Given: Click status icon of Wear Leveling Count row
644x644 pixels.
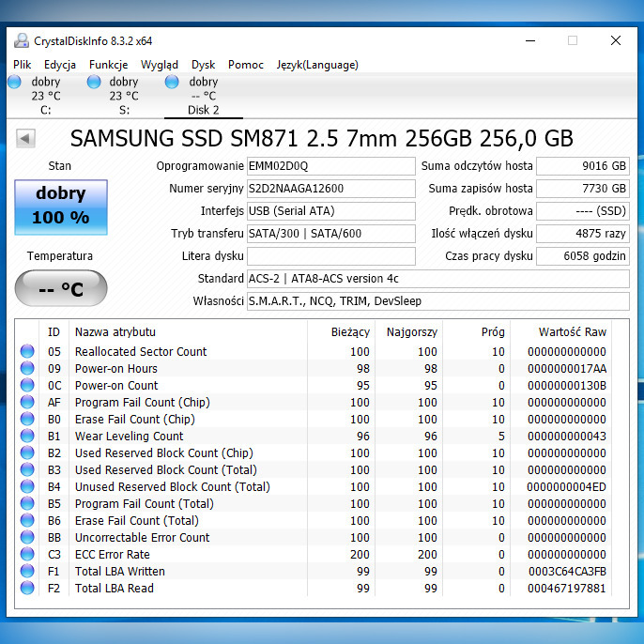Looking at the screenshot, I should point(27,436).
